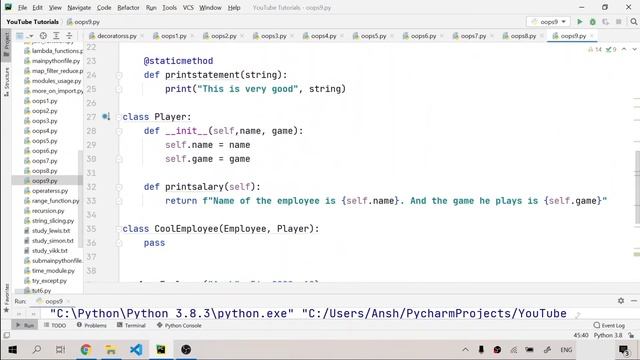The image size is (640, 360).
Task: Open the Edit menu
Action: click(x=37, y=7)
